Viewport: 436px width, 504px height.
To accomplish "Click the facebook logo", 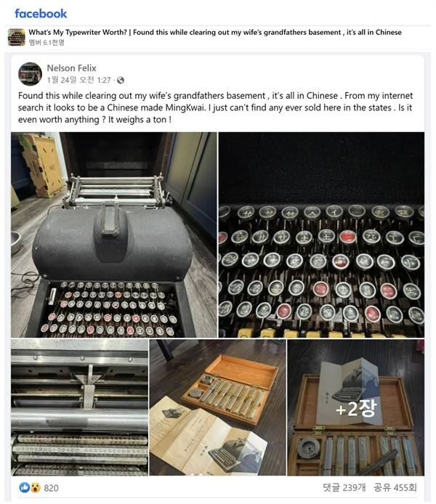I will point(41,14).
